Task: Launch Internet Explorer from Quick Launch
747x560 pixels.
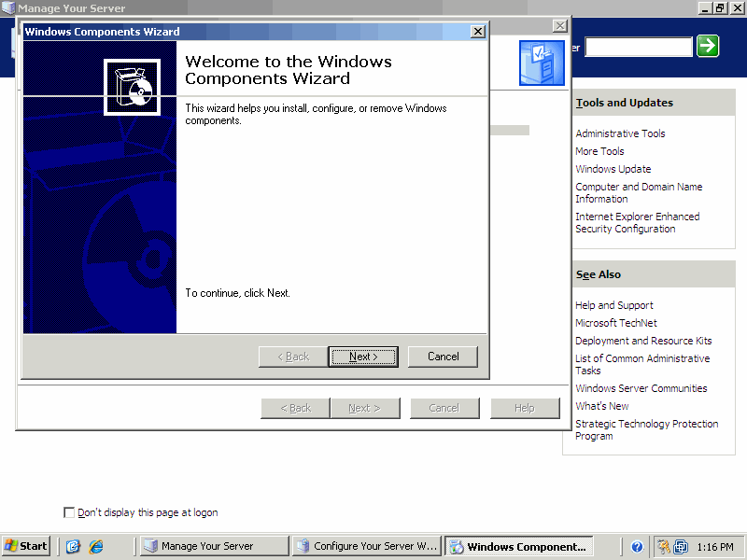Action: [x=96, y=546]
